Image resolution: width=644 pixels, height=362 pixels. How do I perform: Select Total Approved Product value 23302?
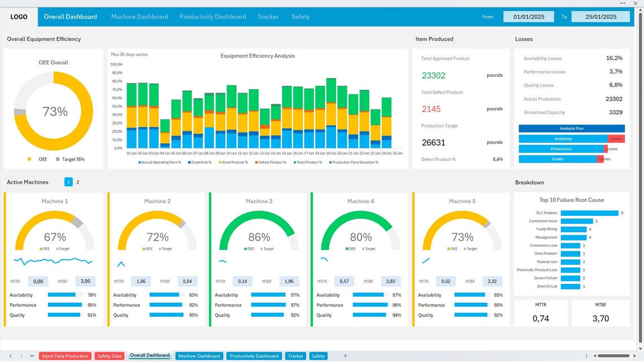[x=433, y=76]
